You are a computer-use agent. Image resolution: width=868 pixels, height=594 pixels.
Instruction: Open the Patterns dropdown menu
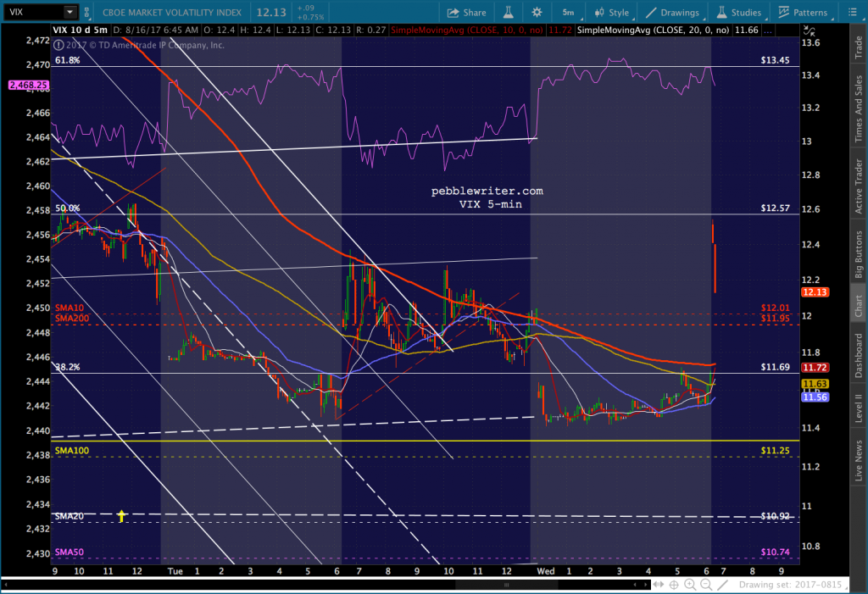tap(803, 12)
